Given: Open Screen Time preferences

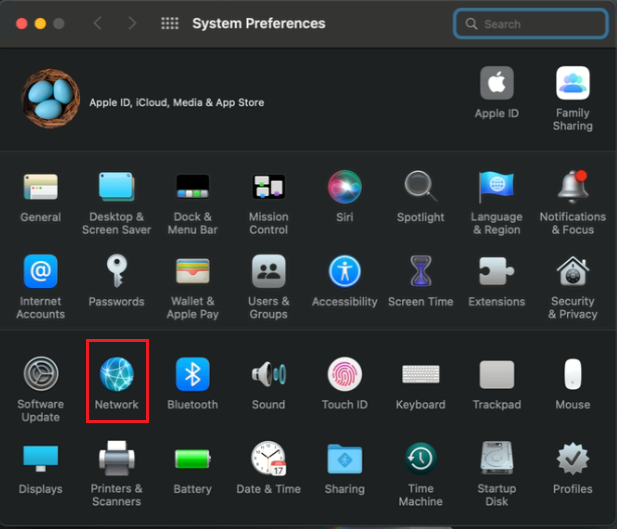Looking at the screenshot, I should 420,272.
